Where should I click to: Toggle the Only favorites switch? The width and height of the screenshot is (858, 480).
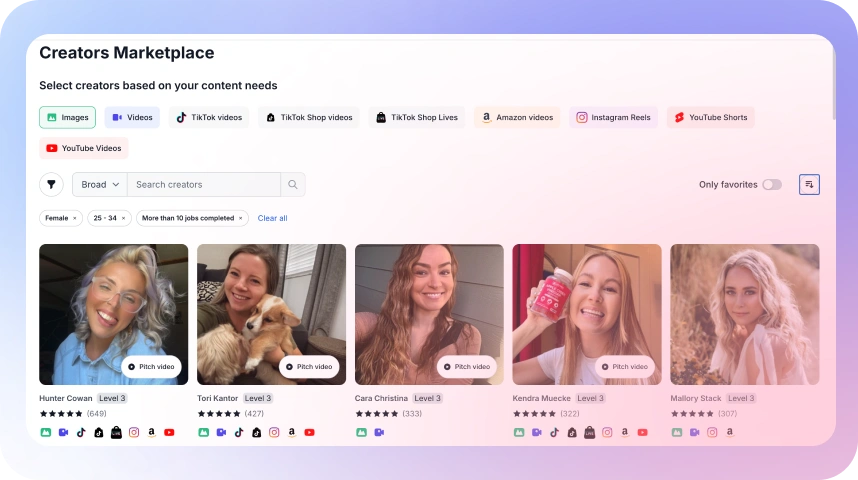click(771, 185)
